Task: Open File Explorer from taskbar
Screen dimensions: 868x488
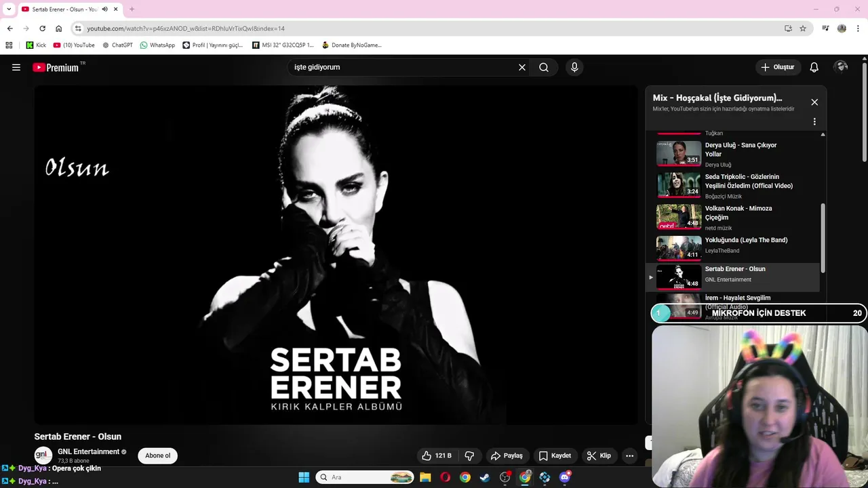Action: (425, 477)
